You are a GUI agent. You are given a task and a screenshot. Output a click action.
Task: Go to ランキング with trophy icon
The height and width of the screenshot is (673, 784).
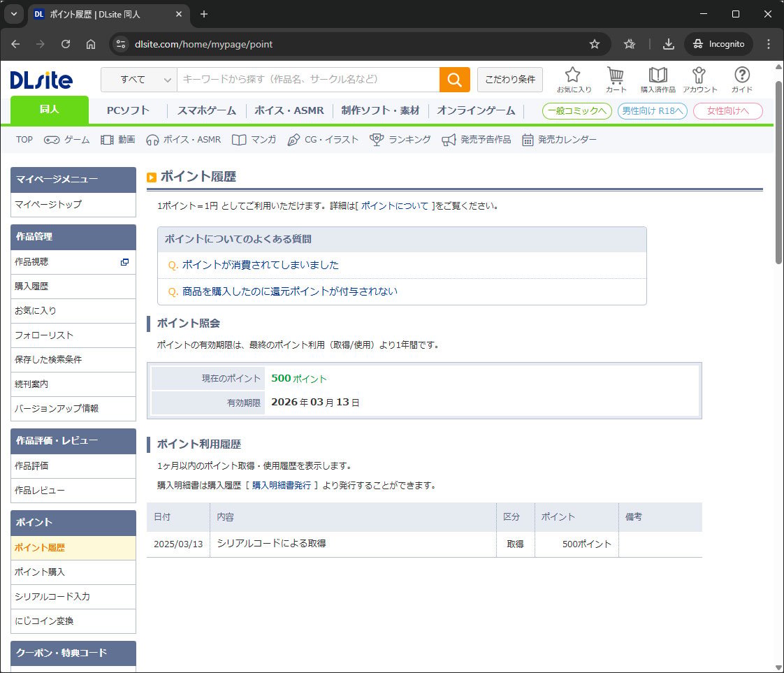point(400,140)
